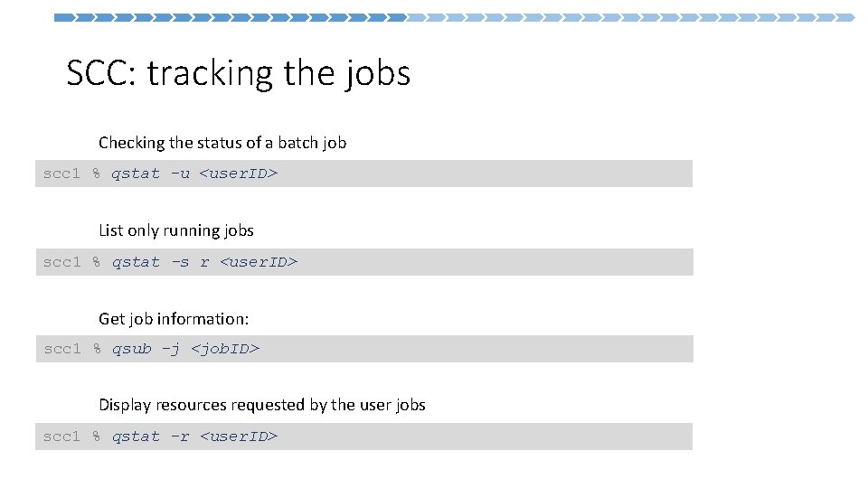Click the "qstat -u" command text
Image resolution: width=868 pixels, height=488 pixels.
(x=150, y=174)
